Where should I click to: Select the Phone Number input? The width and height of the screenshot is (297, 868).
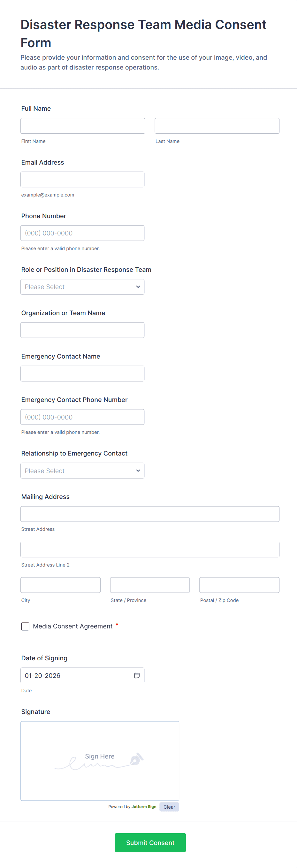tap(82, 233)
